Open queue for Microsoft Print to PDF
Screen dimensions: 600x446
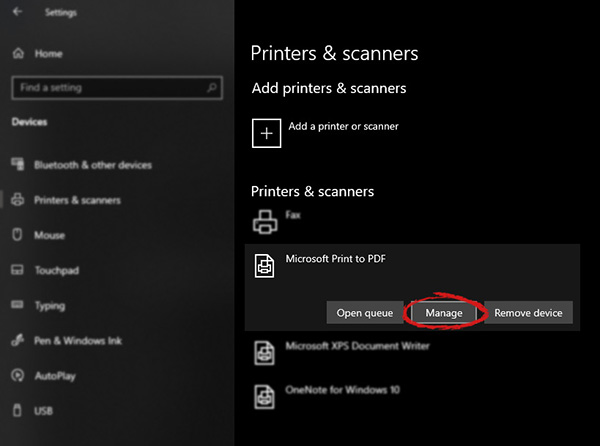pos(365,313)
